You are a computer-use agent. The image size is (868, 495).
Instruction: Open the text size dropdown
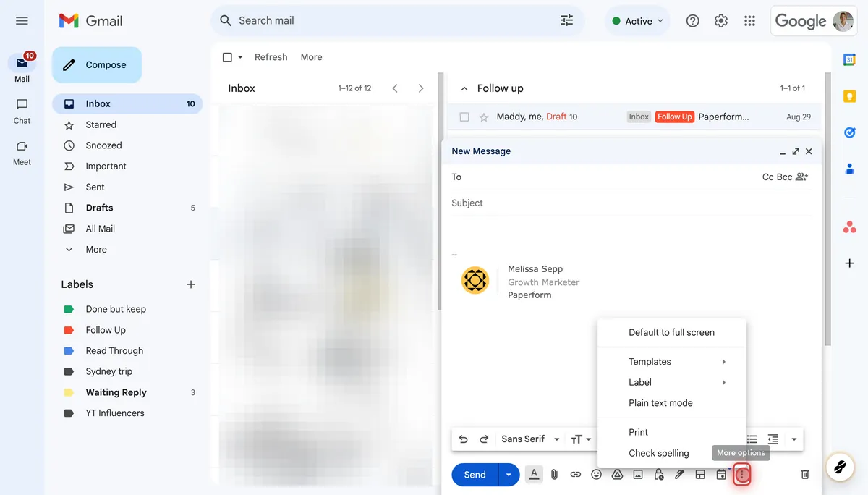tap(581, 439)
